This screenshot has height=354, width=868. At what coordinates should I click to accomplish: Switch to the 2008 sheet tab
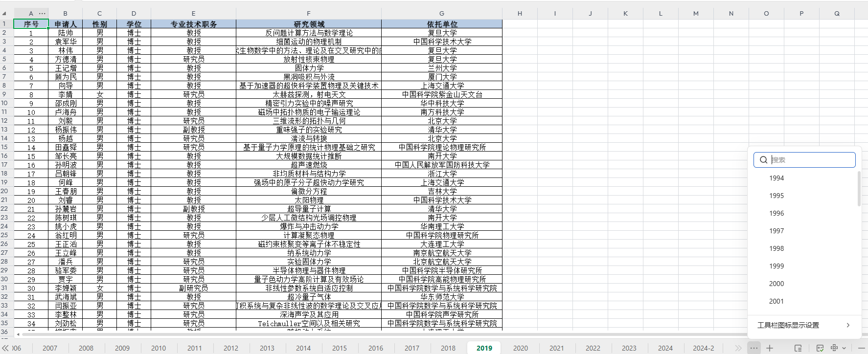pos(86,348)
